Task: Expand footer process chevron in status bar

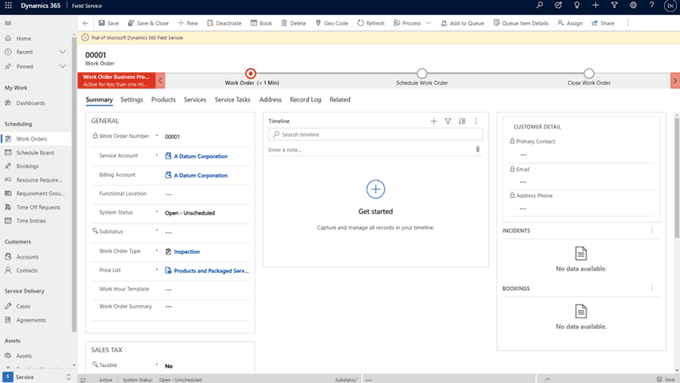Action: (x=547, y=379)
